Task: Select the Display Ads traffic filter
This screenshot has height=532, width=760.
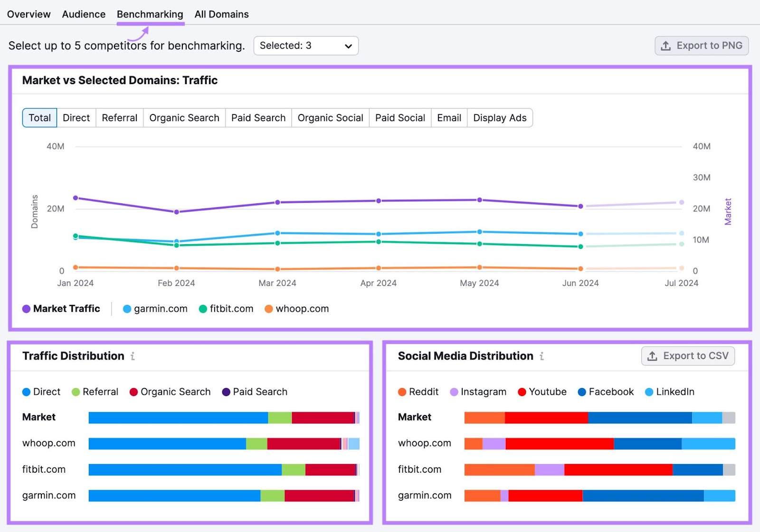Action: 500,118
